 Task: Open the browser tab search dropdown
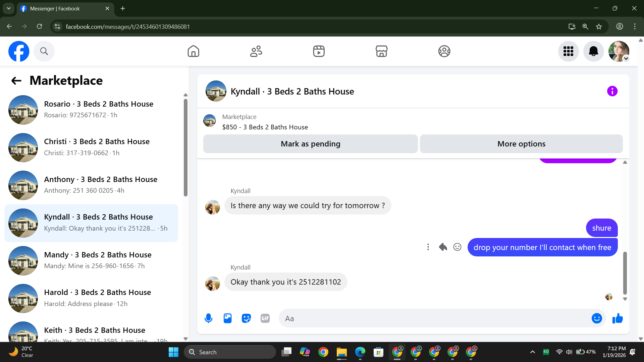9,8
